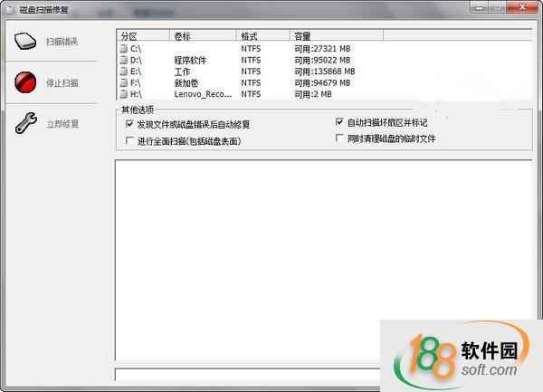Click the 格式 column header
Image resolution: width=543 pixels, height=392 pixels.
263,36
